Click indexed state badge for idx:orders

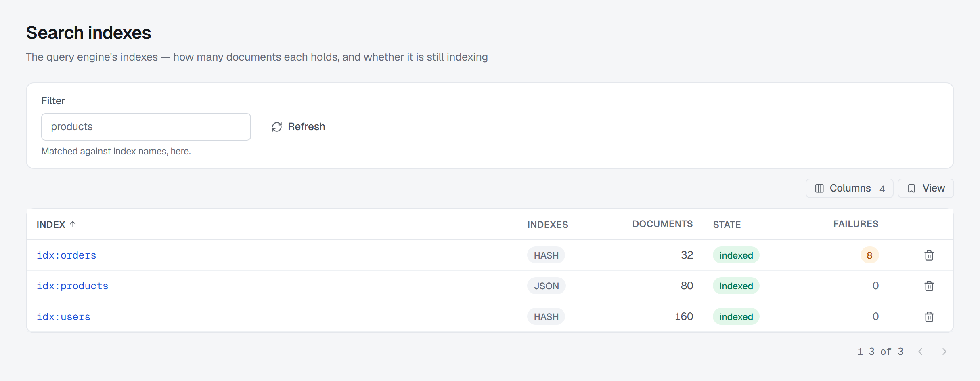coord(736,255)
